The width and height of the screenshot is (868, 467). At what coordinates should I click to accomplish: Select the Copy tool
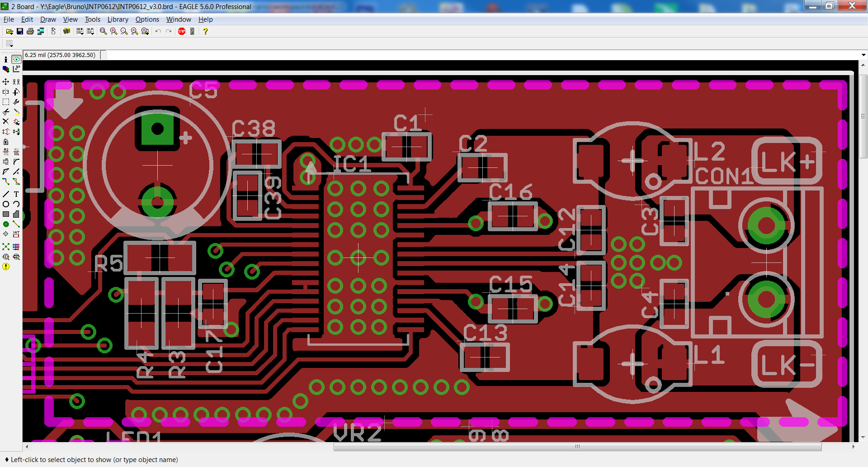click(16, 82)
